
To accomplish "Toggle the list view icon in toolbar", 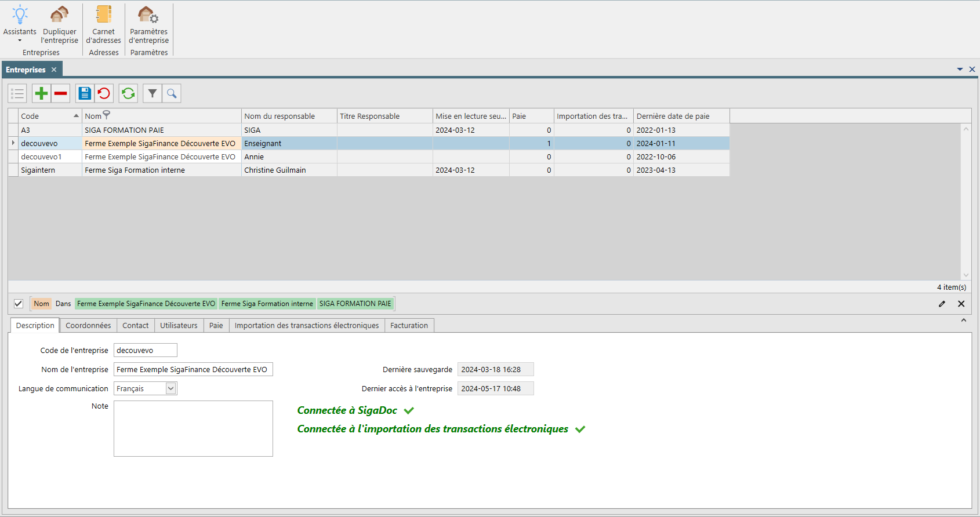I will pos(17,93).
